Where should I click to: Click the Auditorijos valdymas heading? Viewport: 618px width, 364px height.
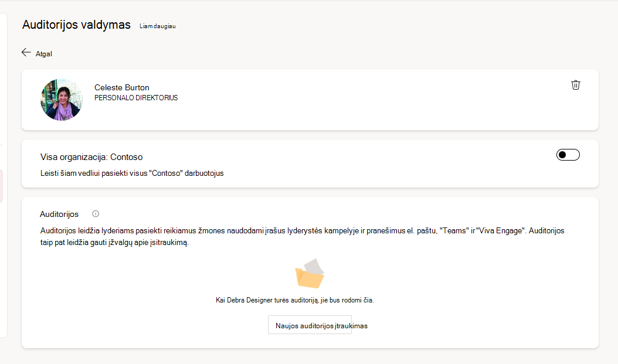76,25
